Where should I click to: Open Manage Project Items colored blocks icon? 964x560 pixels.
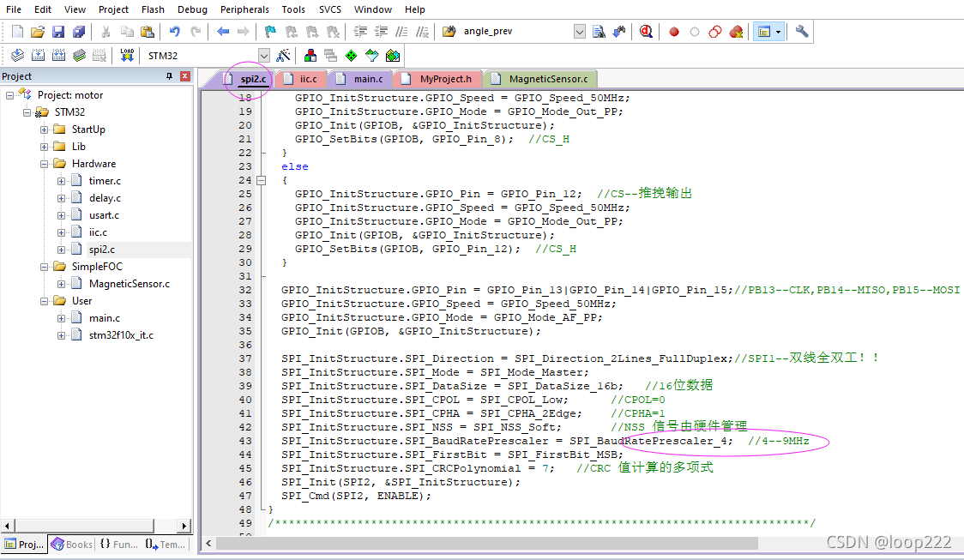click(x=310, y=56)
